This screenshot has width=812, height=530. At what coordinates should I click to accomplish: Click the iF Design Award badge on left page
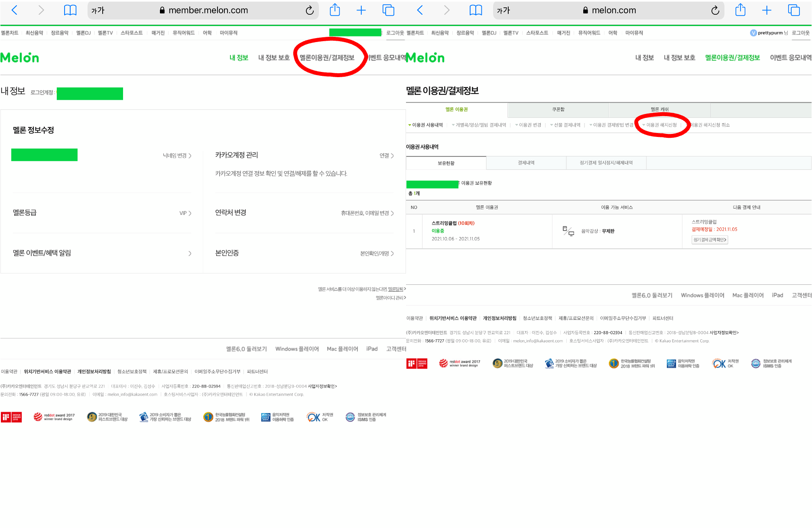pyautogui.click(x=11, y=417)
